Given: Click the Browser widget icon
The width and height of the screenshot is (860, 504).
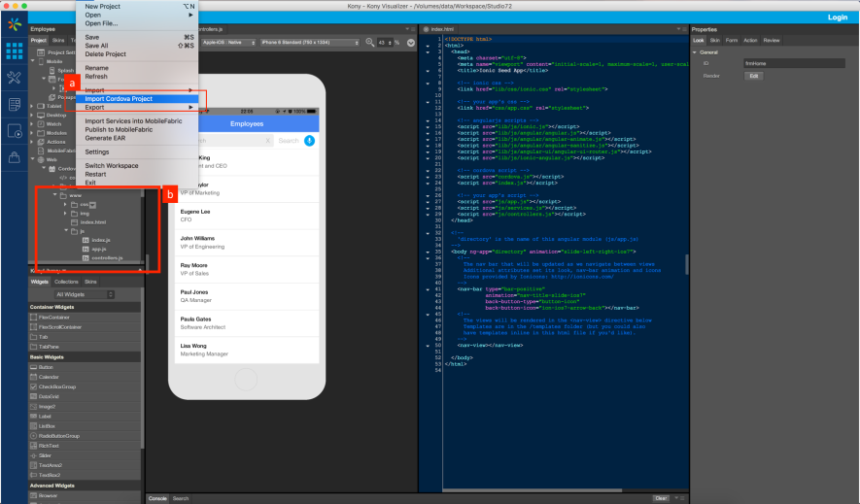Looking at the screenshot, I should pyautogui.click(x=33, y=496).
